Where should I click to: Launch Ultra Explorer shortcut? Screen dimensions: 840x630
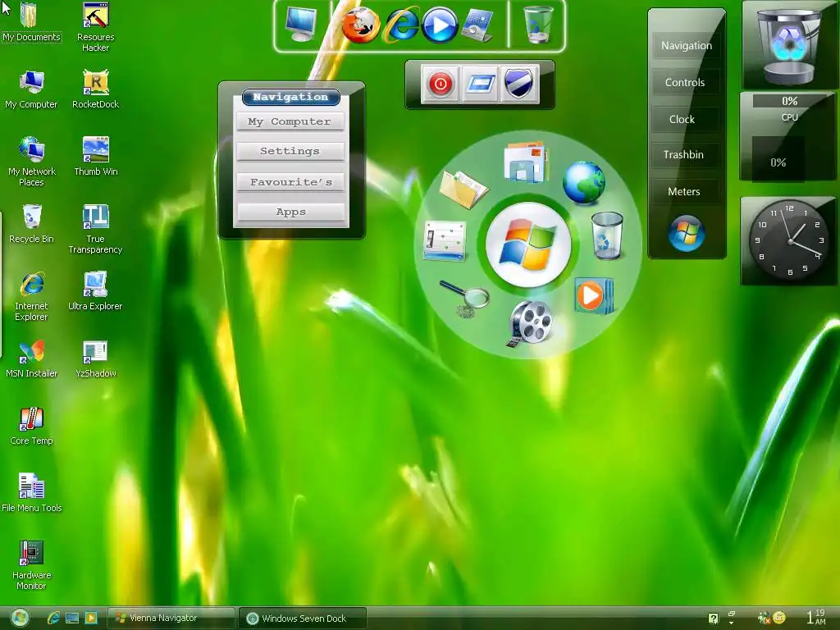click(x=95, y=291)
